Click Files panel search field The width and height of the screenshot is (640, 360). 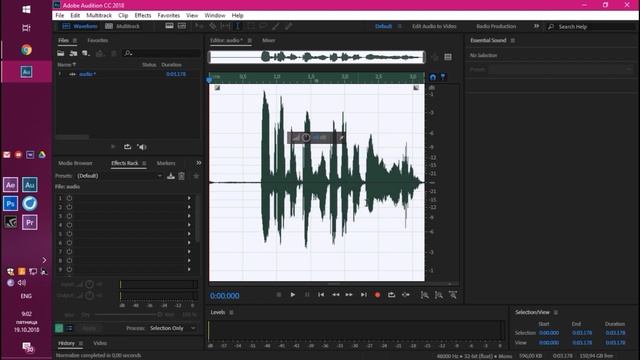coord(162,53)
